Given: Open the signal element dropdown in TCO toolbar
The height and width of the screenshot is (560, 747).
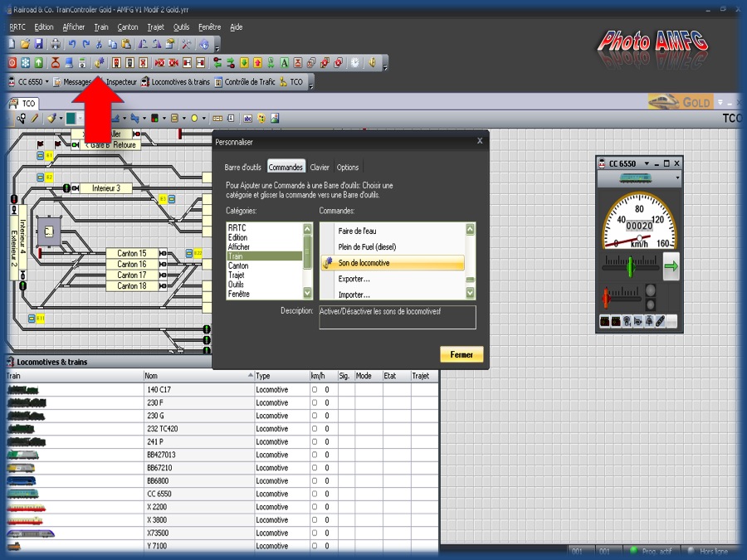Looking at the screenshot, I should [x=164, y=118].
